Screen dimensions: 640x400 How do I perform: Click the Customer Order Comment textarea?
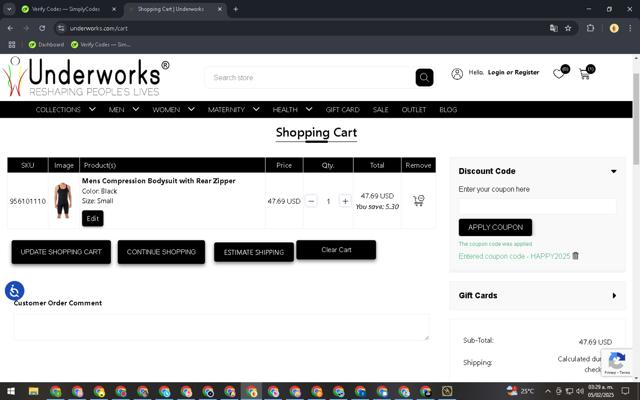click(x=222, y=327)
